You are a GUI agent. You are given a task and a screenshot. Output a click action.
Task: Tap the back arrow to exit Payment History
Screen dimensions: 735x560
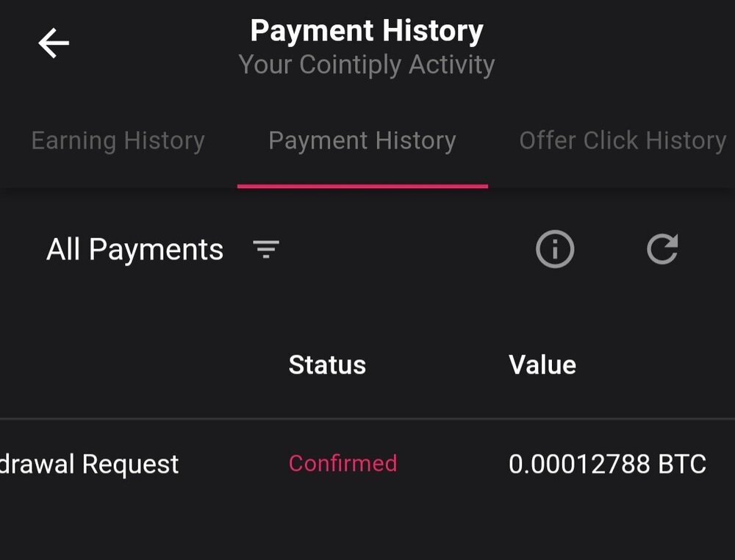pyautogui.click(x=54, y=42)
